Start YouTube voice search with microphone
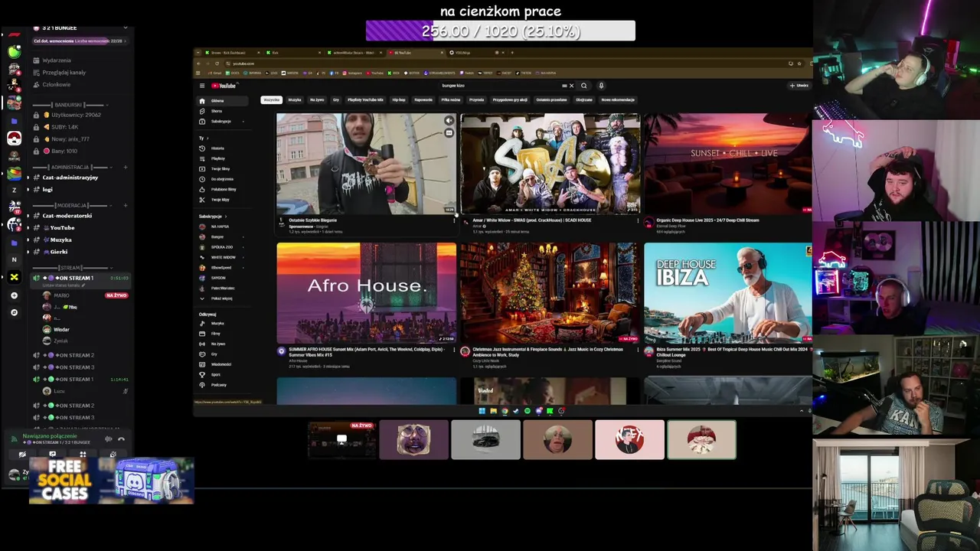This screenshot has height=551, width=980. click(x=601, y=86)
